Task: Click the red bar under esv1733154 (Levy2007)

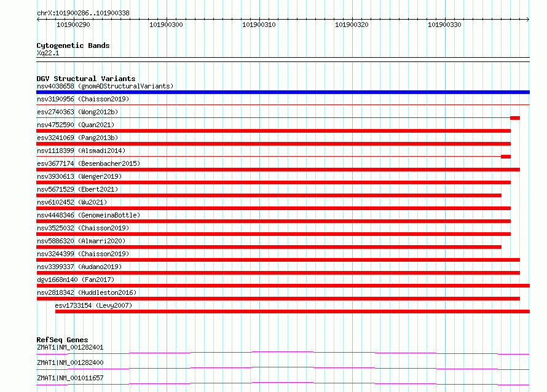Action: (293, 312)
